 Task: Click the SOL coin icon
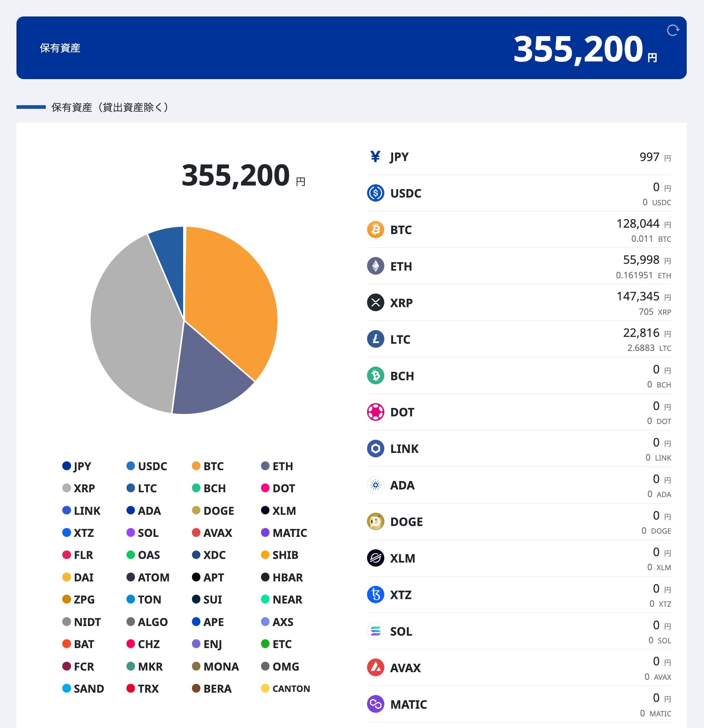point(375,631)
